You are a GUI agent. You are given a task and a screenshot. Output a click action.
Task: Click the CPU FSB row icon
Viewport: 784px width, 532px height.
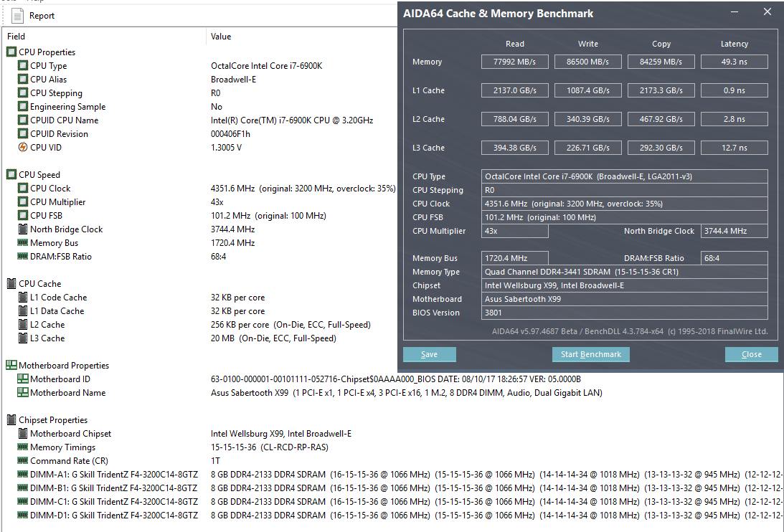tap(23, 216)
